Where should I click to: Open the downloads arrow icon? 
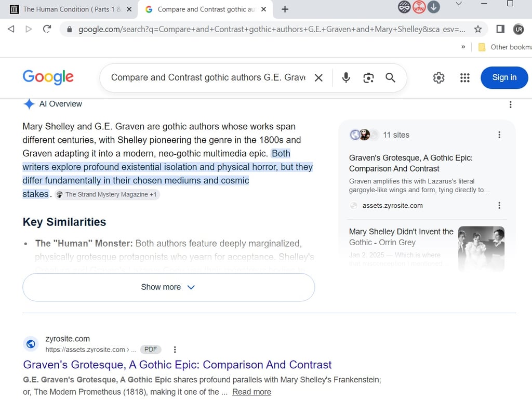[434, 6]
